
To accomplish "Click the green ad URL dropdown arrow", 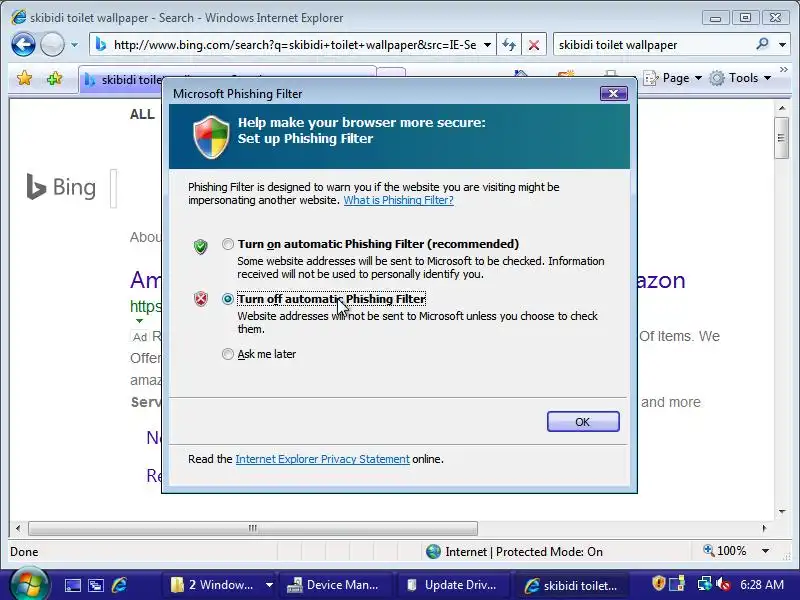I will pyautogui.click(x=139, y=321).
